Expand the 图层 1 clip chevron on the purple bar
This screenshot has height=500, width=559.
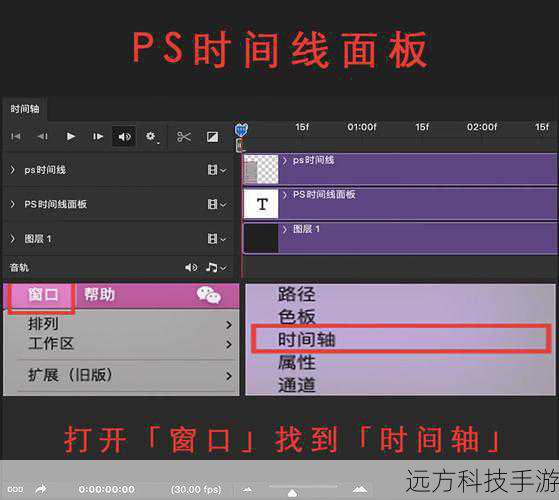point(284,229)
